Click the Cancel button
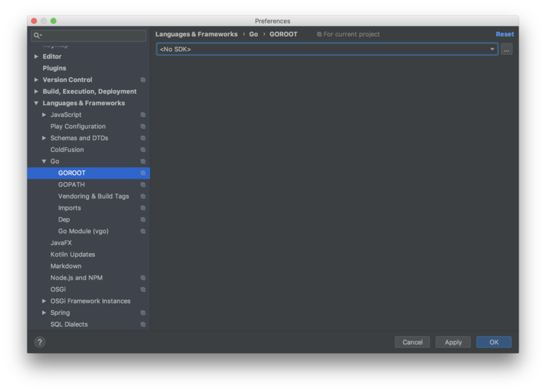The image size is (546, 392). click(x=412, y=342)
